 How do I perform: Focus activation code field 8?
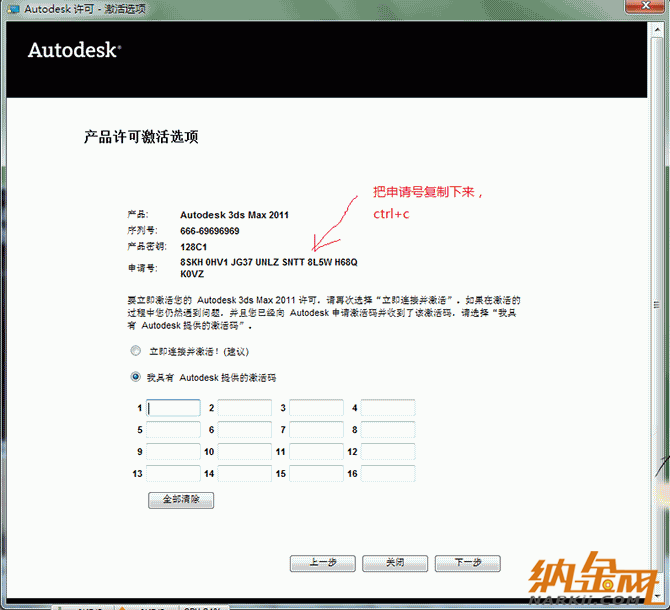click(x=388, y=429)
